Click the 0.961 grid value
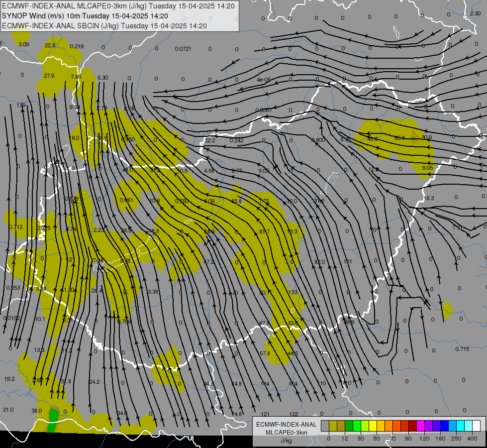 126,200
